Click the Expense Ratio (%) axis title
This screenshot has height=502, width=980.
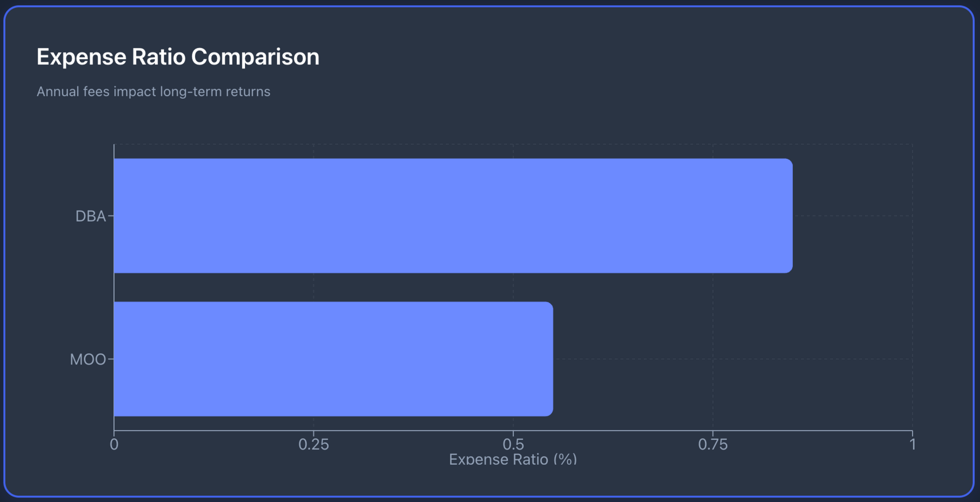[x=512, y=459]
